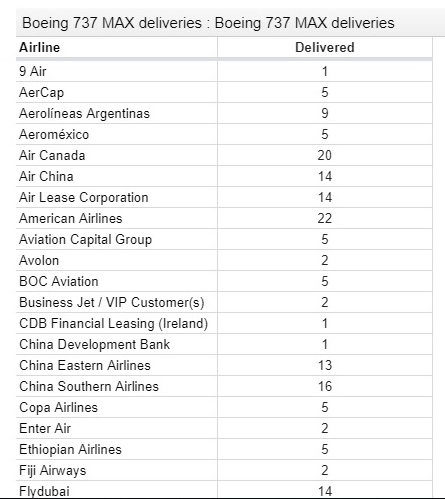Select the Aviation Capital Group cell

117,239
